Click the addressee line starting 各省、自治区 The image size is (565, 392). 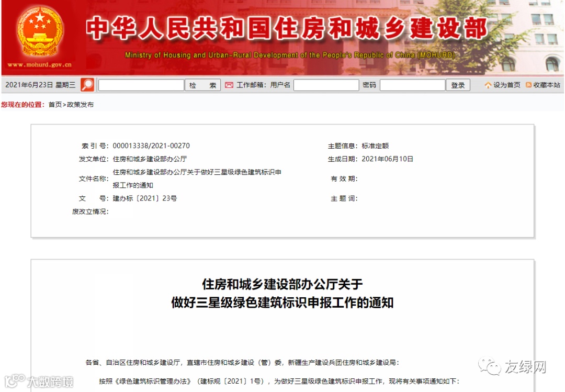click(242, 362)
